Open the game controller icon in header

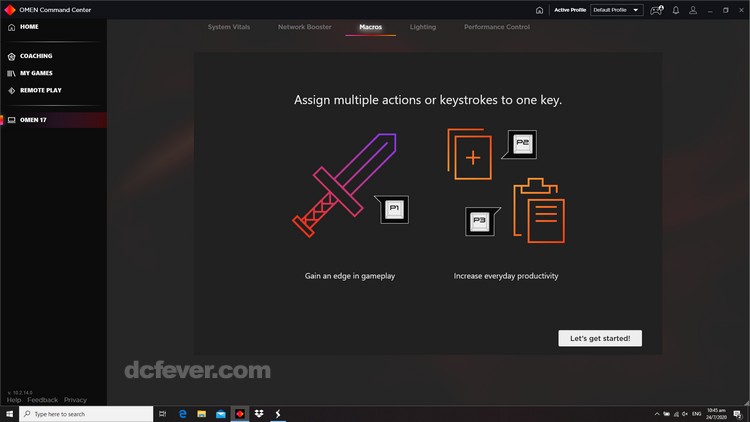tap(656, 10)
